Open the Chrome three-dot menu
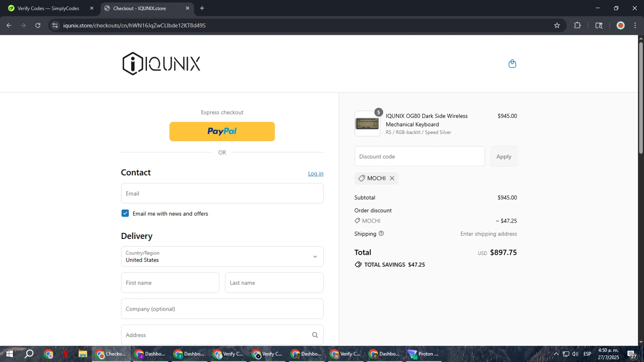The width and height of the screenshot is (644, 362). click(635, 25)
